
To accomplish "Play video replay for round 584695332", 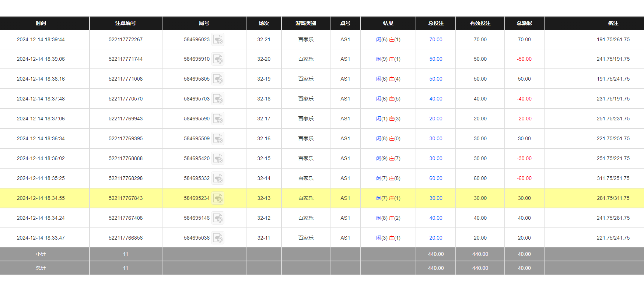I will [x=218, y=179].
